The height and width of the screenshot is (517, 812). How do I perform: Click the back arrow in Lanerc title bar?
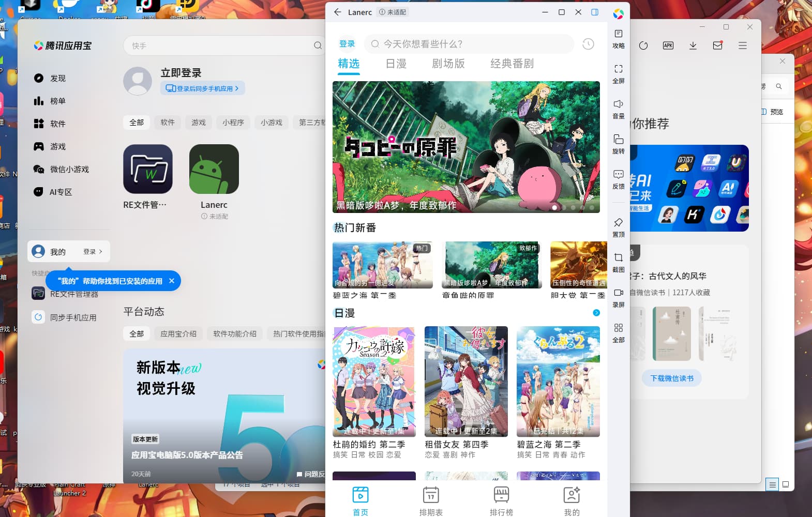pyautogui.click(x=338, y=12)
